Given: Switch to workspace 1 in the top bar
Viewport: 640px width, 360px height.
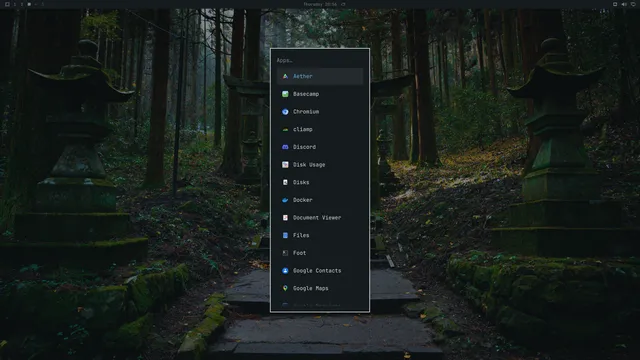Looking at the screenshot, I should point(15,4).
